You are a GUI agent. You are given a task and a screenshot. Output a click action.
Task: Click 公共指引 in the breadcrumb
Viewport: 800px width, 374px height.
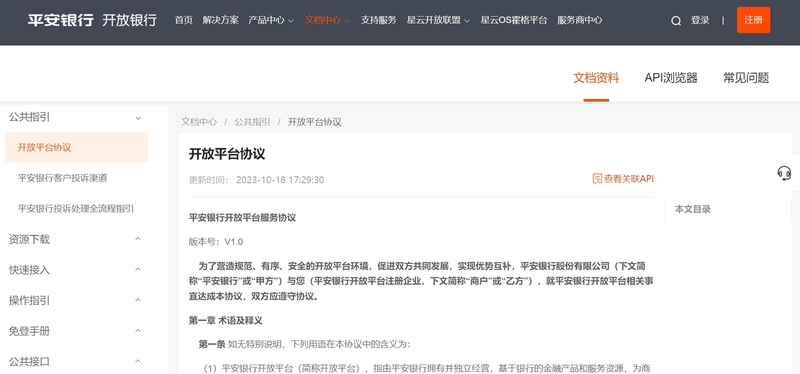(253, 122)
